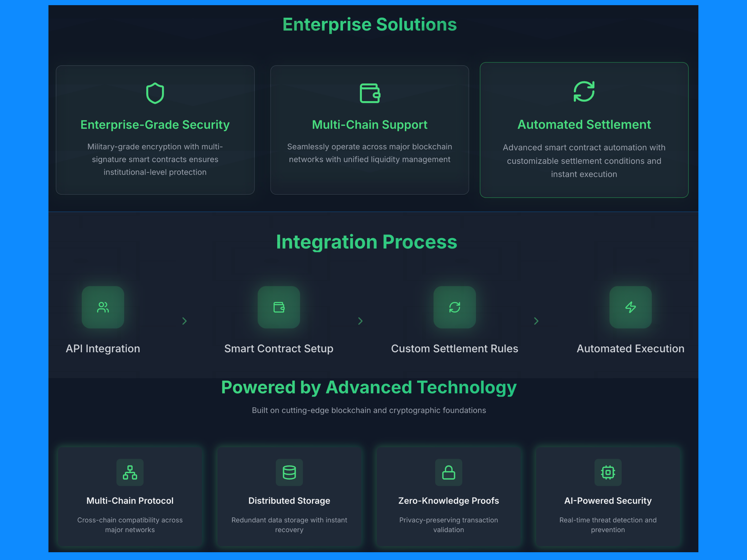
Task: Click the network icon for Multi-Chain Protocol
Action: (x=130, y=472)
